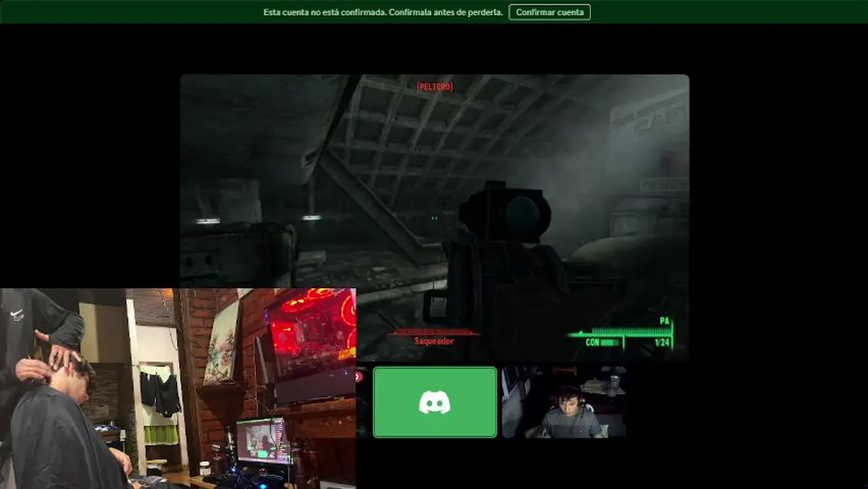Focus the main game screen share
Screen dimensions: 868x489
(435, 217)
